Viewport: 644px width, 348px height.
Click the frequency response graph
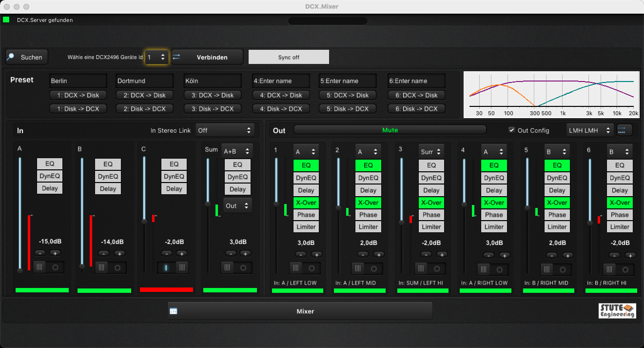coord(551,95)
